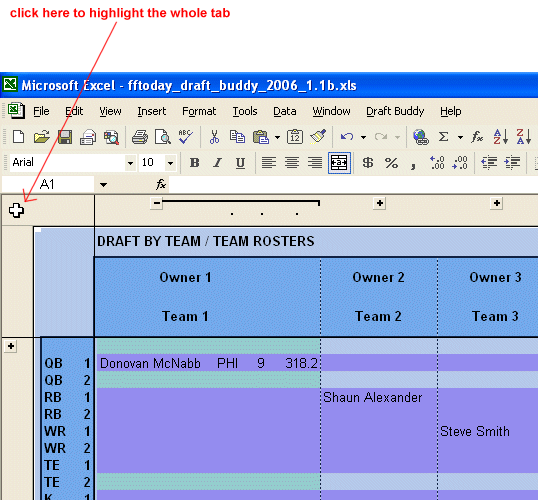Apply comma style button
538x500 pixels.
point(413,165)
